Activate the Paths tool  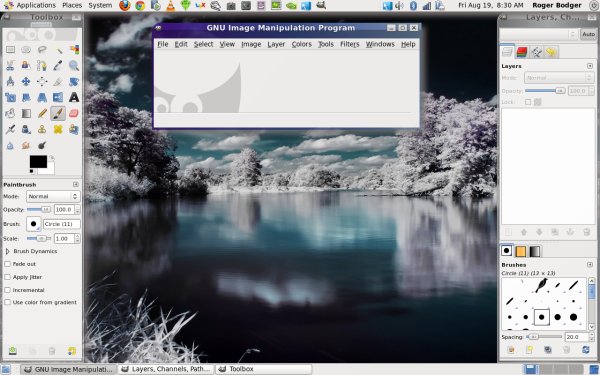click(x=42, y=65)
